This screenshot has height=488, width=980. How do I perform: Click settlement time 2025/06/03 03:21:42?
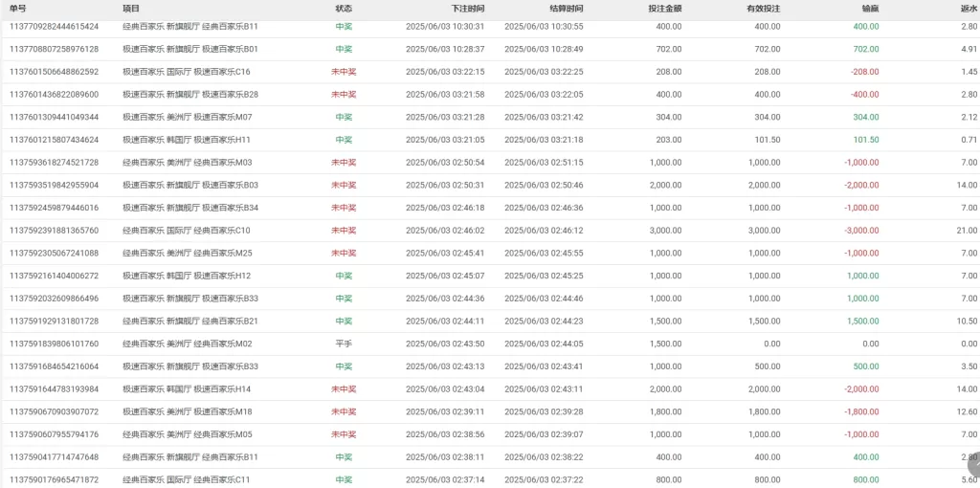544,117
